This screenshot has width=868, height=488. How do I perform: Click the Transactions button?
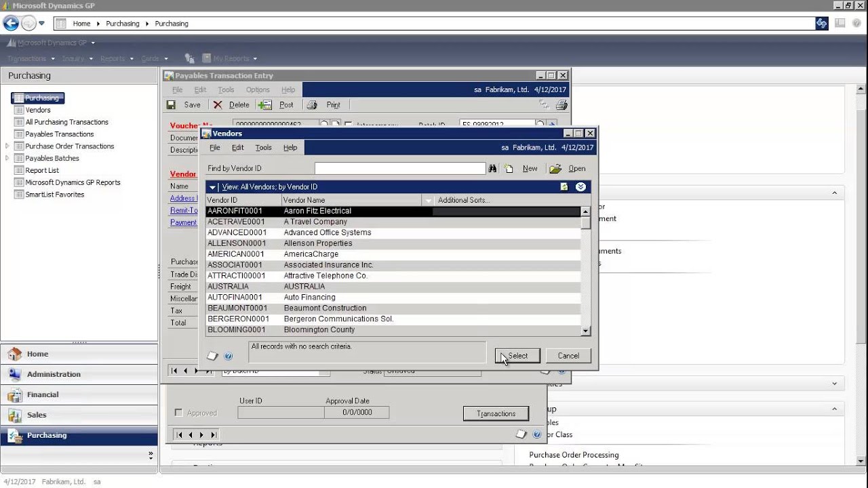[x=496, y=413]
